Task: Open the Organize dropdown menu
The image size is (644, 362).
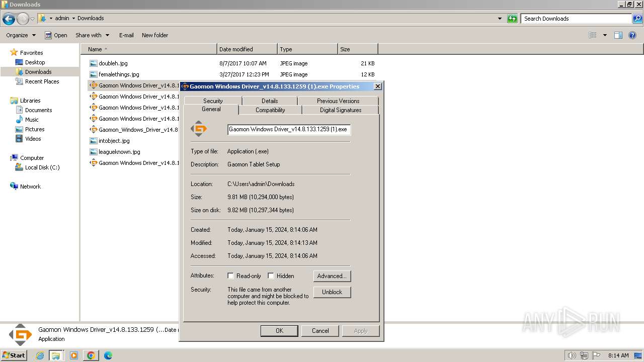Action: pos(21,35)
